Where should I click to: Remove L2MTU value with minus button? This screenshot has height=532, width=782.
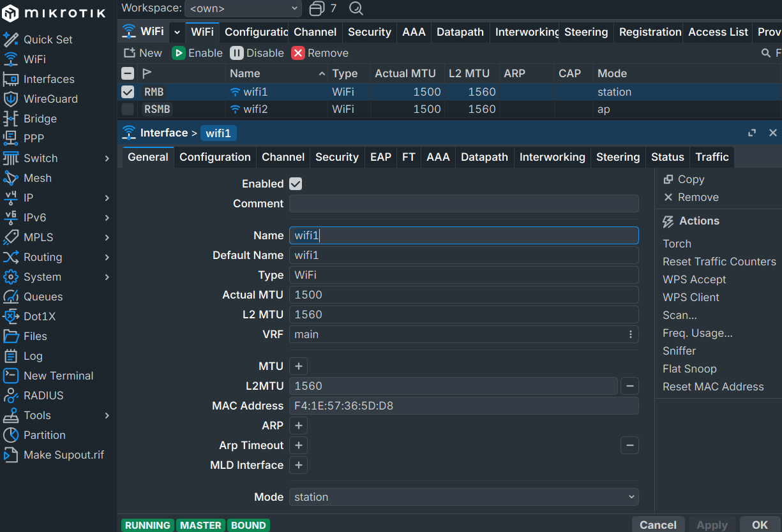629,386
